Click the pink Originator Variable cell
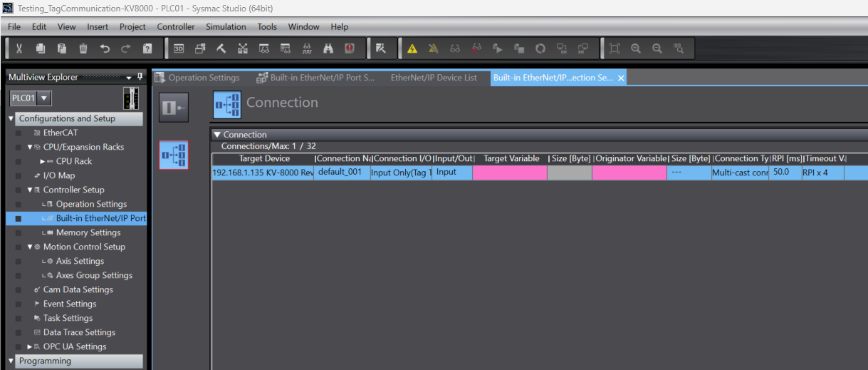 pos(629,173)
